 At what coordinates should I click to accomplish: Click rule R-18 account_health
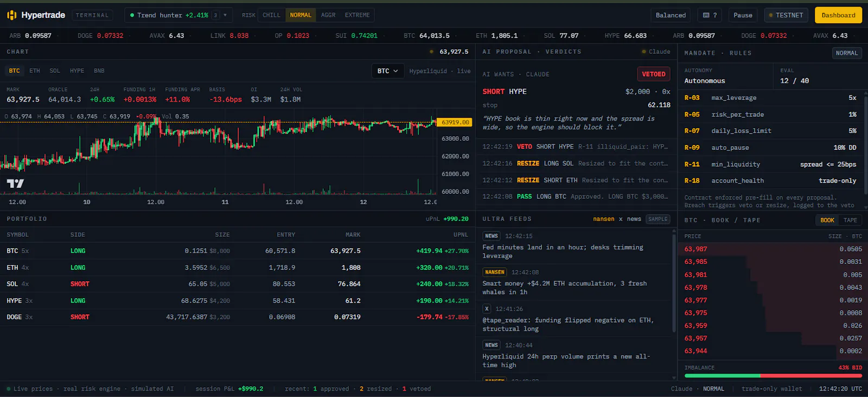[770, 181]
